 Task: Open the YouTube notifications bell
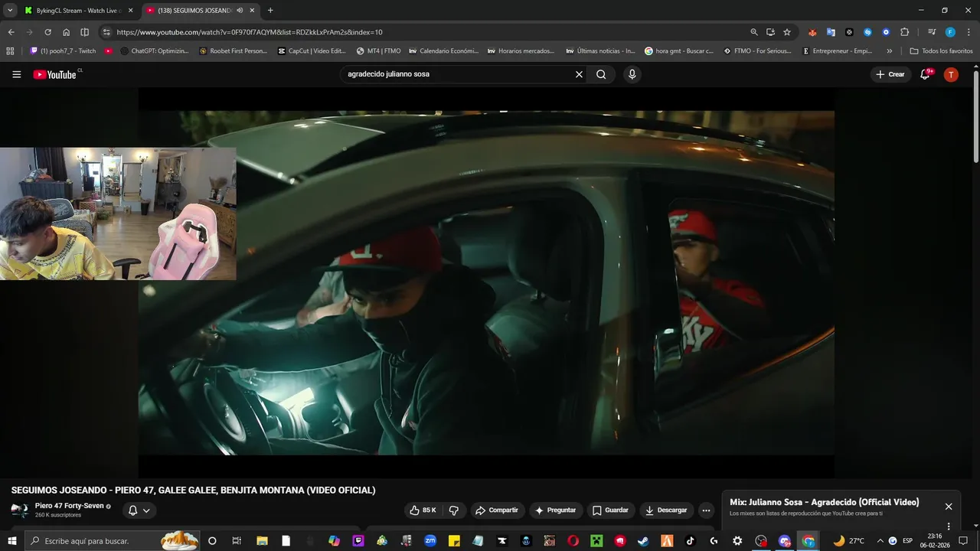coord(926,74)
